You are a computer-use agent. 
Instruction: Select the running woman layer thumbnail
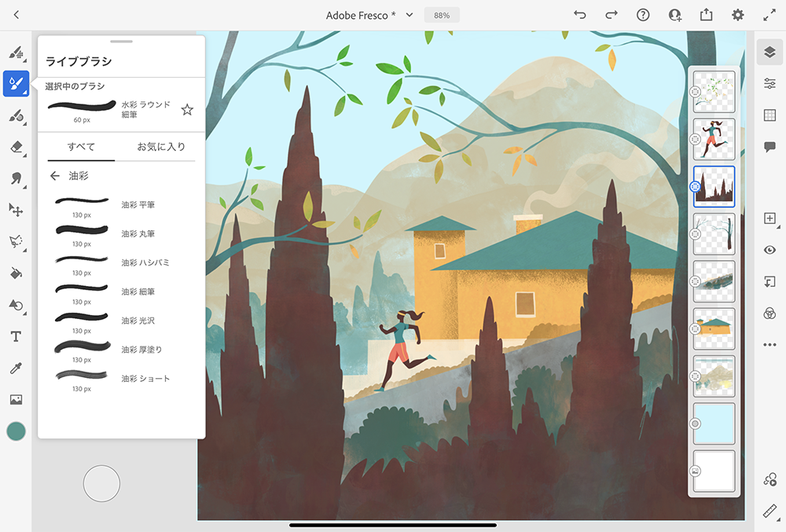pos(714,138)
